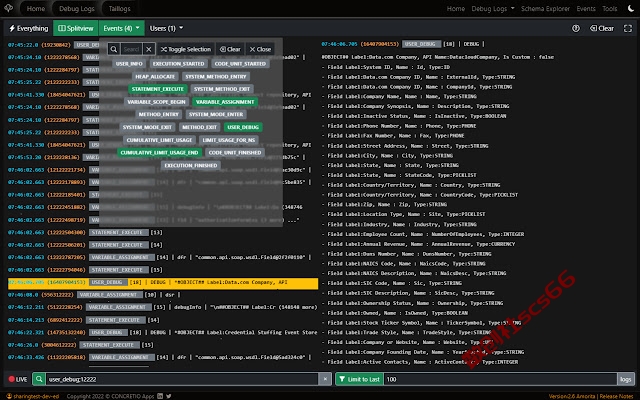Switch to the Home tab on the left

36,8
